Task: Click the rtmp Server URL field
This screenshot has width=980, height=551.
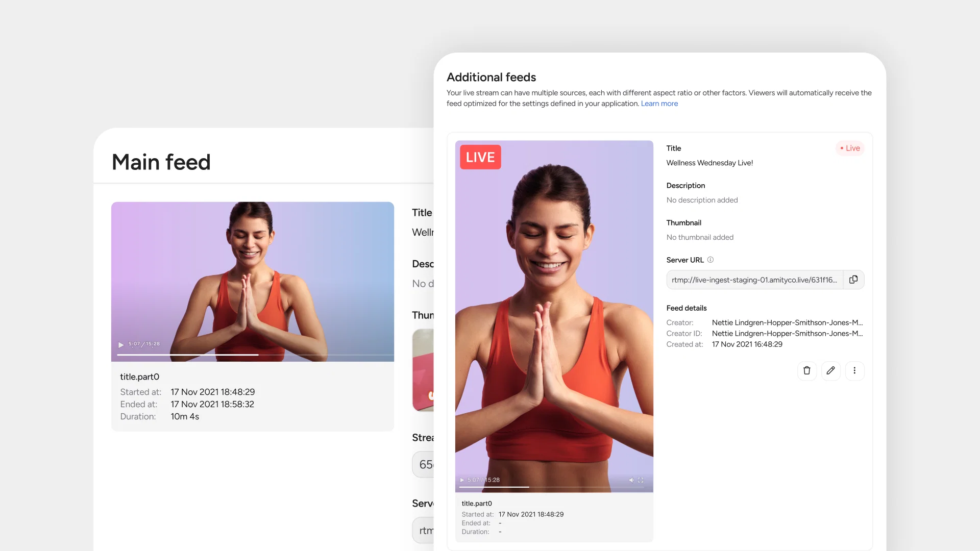Action: pyautogui.click(x=754, y=280)
